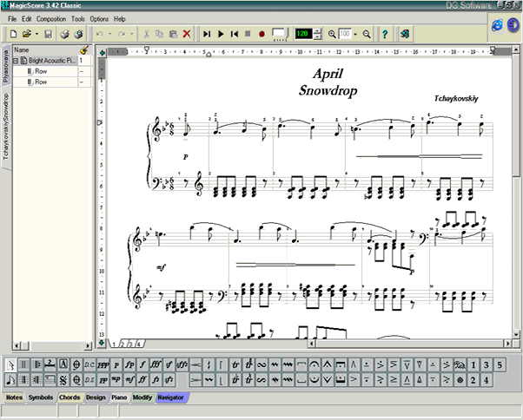
Task: Go to page 4 tab of the score
Action: point(139,344)
